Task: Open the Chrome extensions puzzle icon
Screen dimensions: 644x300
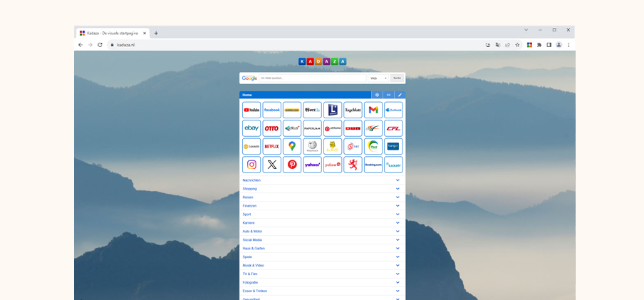Action: [539, 45]
